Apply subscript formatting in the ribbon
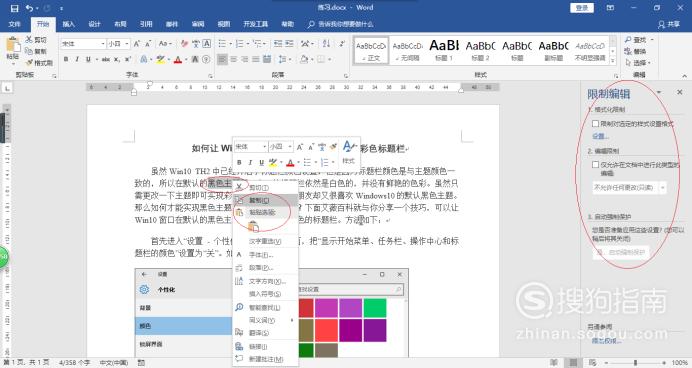Screen dimensions: 692x368 tap(117, 59)
